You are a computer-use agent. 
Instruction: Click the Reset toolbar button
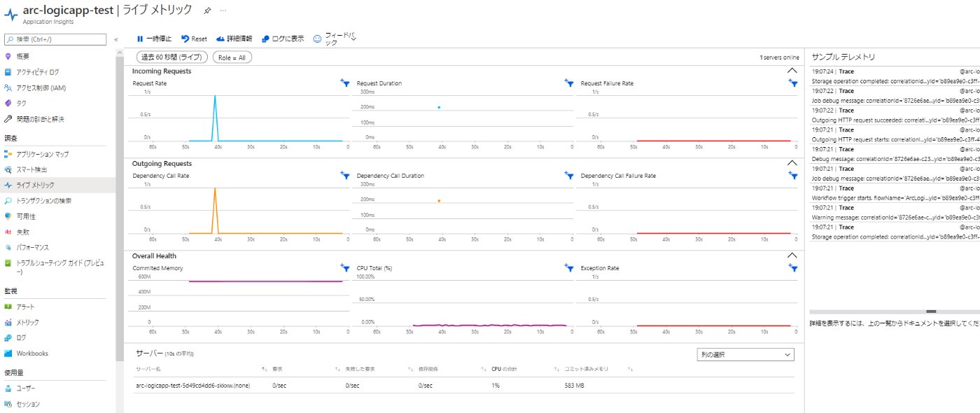(x=194, y=39)
